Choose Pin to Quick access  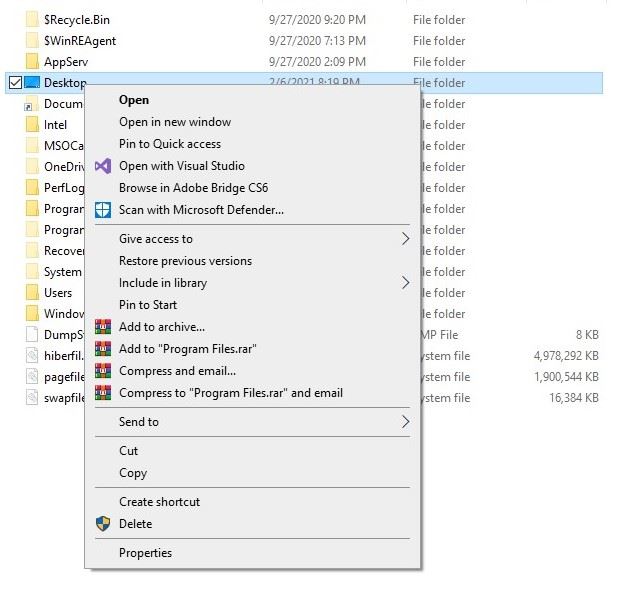(253, 144)
